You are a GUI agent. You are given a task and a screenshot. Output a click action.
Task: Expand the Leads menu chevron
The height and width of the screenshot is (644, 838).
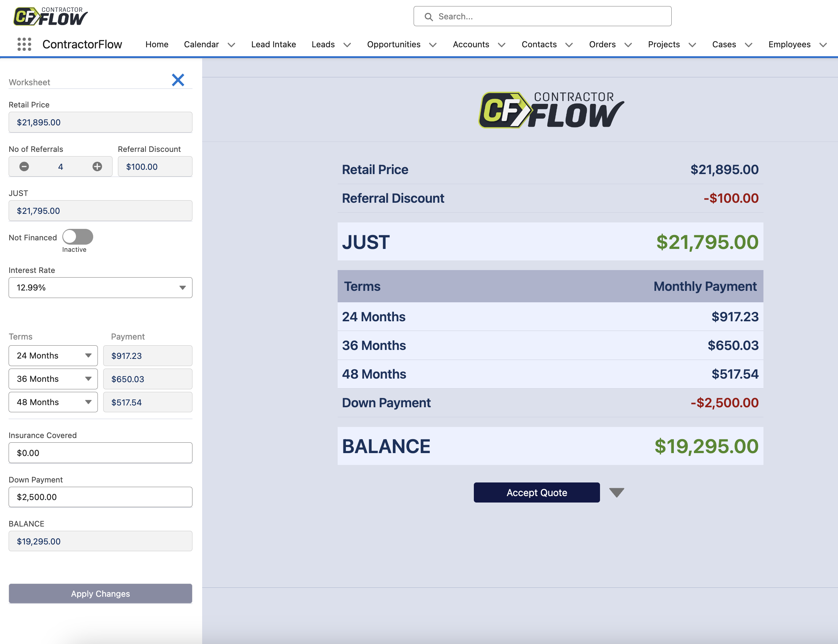point(347,45)
